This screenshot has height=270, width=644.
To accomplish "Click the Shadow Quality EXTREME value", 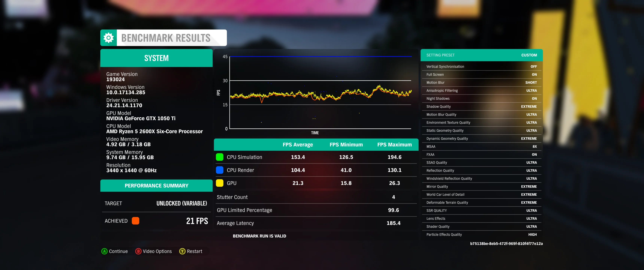I will coord(529,106).
